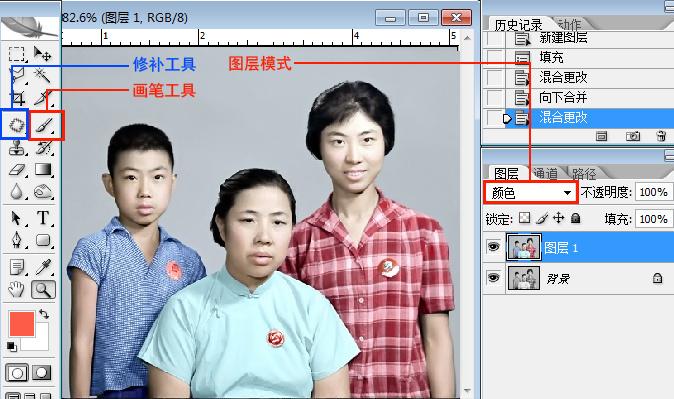Select the Hand tool
The image size is (674, 399).
[17, 289]
